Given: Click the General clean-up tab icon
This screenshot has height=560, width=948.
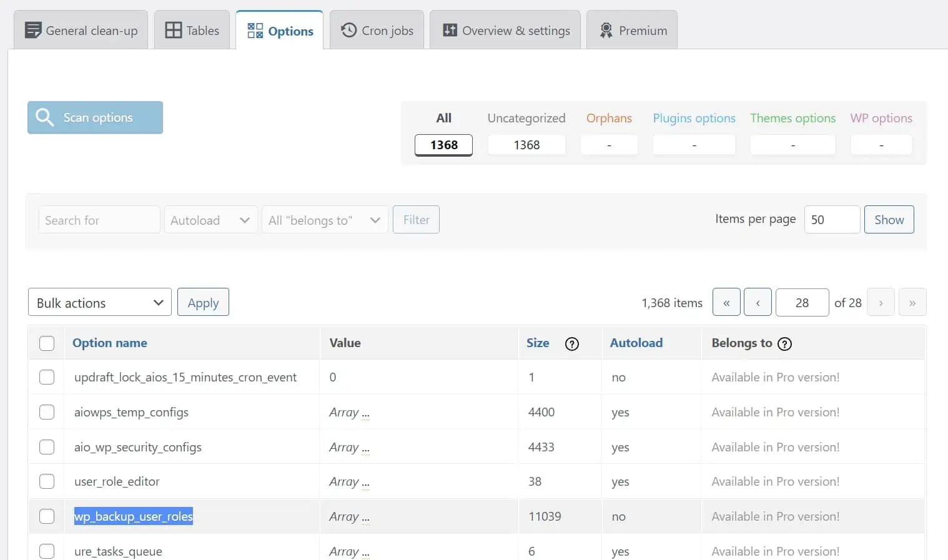Looking at the screenshot, I should pos(32,30).
